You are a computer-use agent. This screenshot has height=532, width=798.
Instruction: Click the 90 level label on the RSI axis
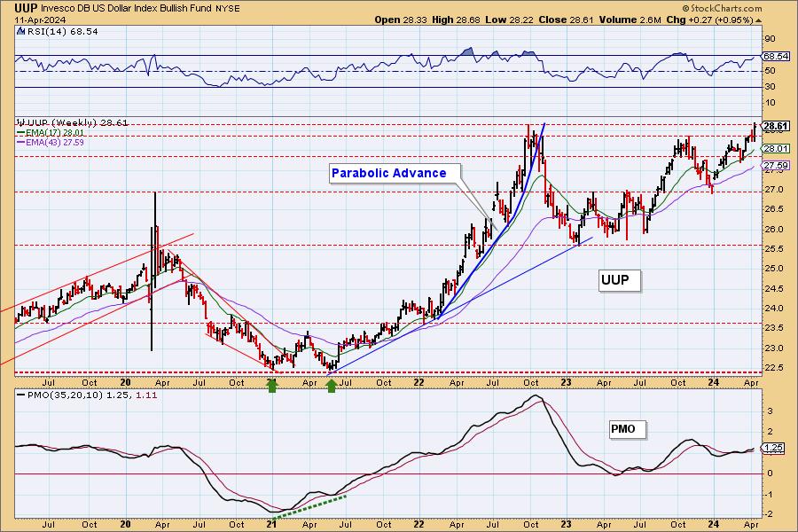[x=770, y=39]
